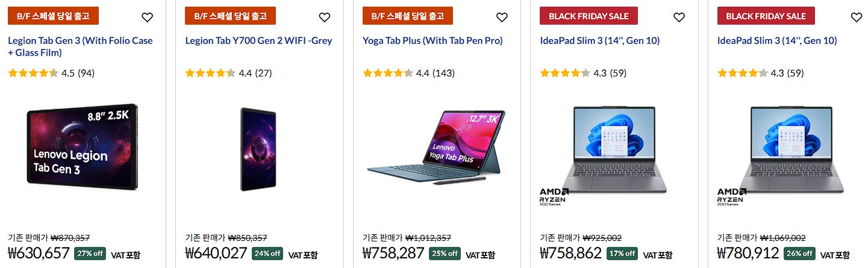Image resolution: width=868 pixels, height=268 pixels.
Task: Click the 26% off discount badge
Action: [x=799, y=254]
